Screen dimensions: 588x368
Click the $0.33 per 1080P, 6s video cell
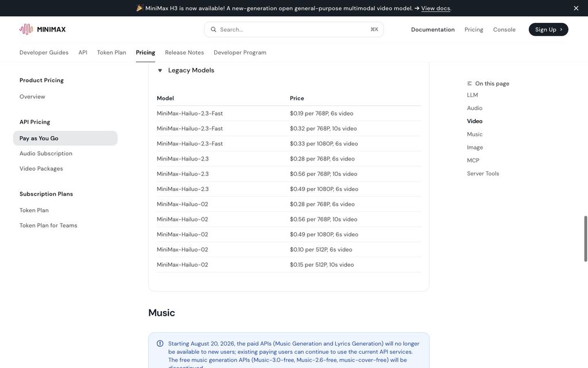(324, 143)
